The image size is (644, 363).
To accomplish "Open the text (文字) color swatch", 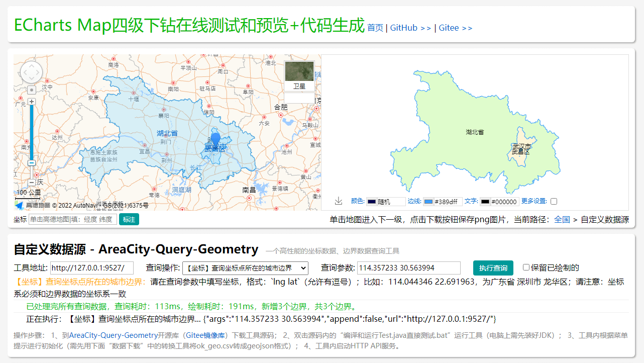I will [485, 202].
